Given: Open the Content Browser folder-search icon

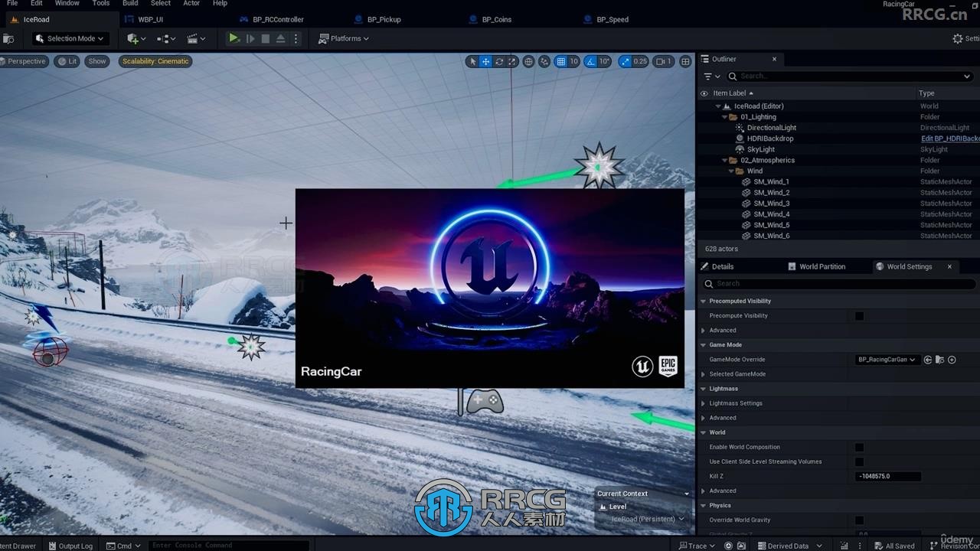Looking at the screenshot, I should tap(8, 38).
